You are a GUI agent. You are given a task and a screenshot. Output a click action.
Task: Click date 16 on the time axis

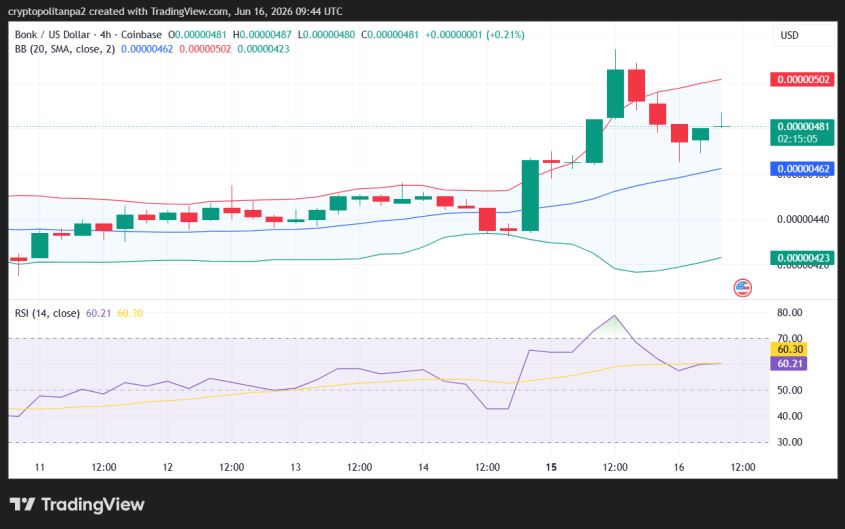pos(679,467)
